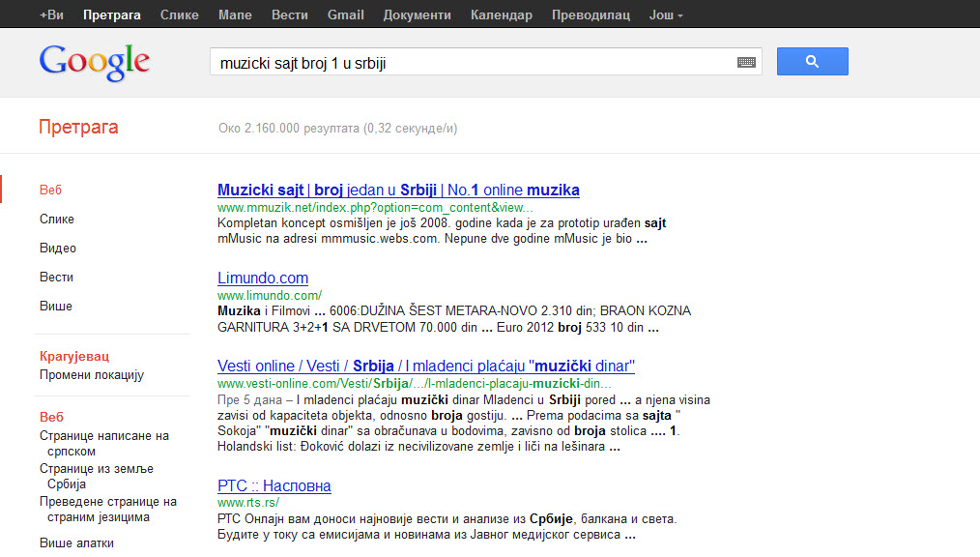Open Слике in the top navigation bar
The image size is (980, 557).
click(180, 15)
